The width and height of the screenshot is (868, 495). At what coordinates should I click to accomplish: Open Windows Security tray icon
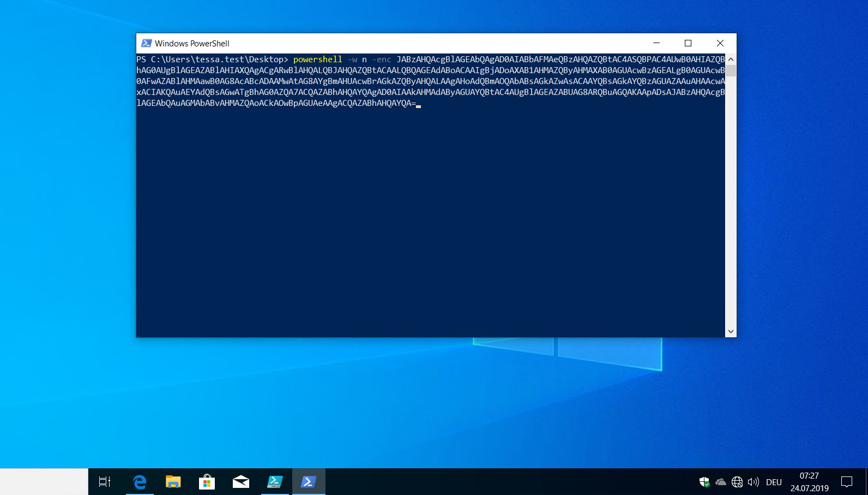tap(704, 482)
